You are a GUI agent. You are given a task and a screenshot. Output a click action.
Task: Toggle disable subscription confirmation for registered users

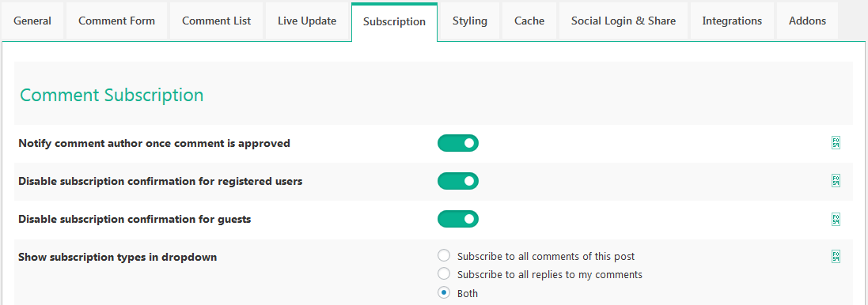click(458, 181)
